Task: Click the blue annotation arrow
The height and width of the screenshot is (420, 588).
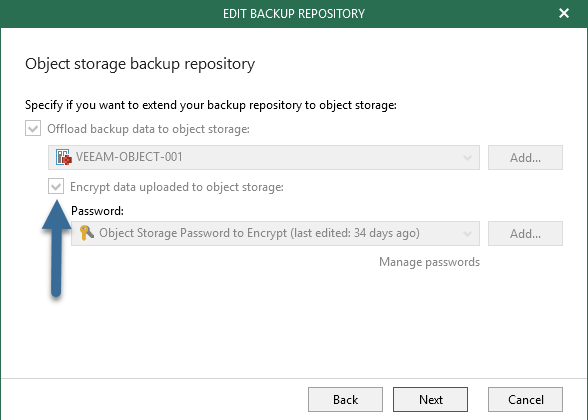Action: pyautogui.click(x=56, y=248)
